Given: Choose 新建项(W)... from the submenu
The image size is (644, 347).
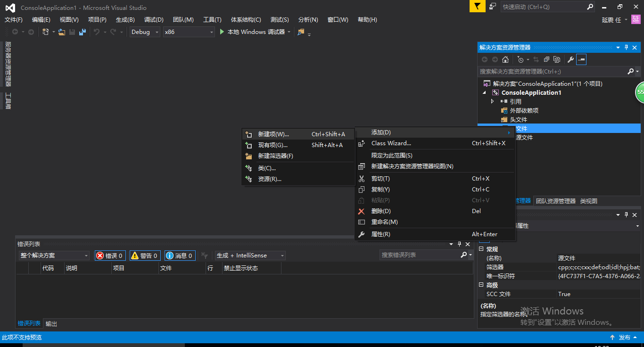Looking at the screenshot, I should 298,134.
